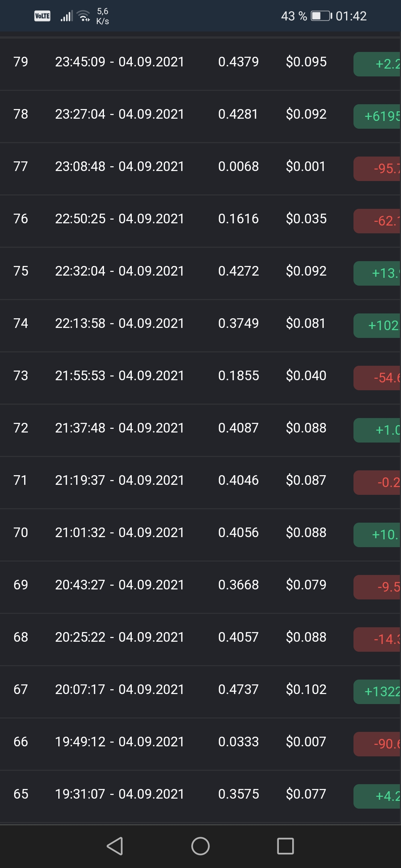Select row number 70 in the list
Screen dimensions: 401x868
pos(21,532)
